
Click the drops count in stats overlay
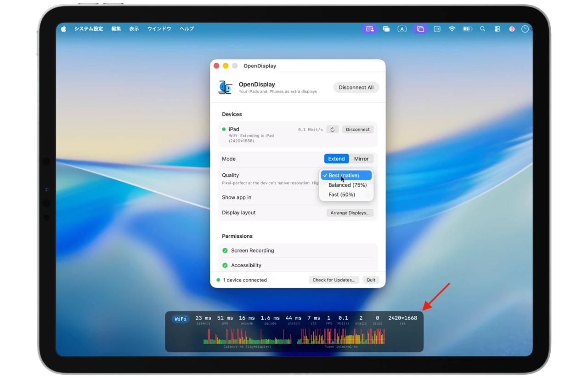tap(378, 318)
